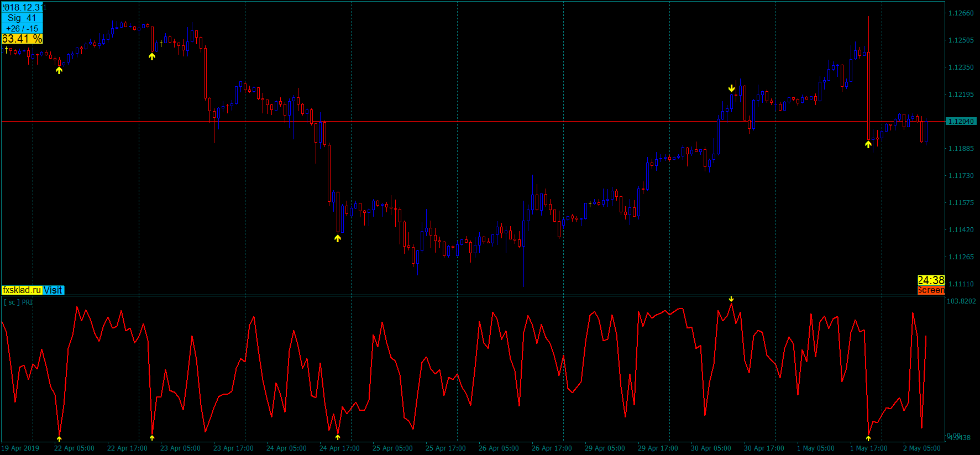Click the 2 May 05:00 time axis label
Viewport: 980px width, 455px height.
(922, 448)
